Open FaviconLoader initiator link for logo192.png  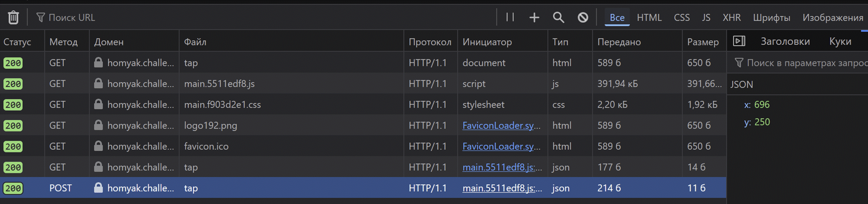(501, 125)
